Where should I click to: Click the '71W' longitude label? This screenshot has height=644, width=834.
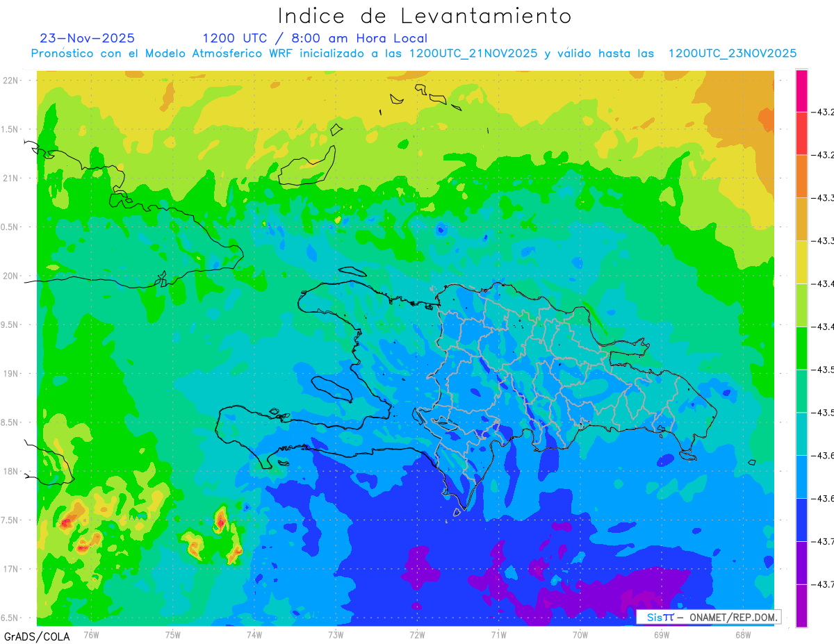click(498, 634)
